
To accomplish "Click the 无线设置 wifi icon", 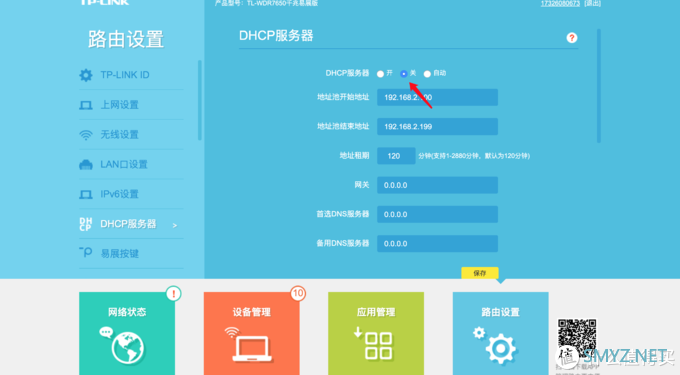I will (86, 135).
